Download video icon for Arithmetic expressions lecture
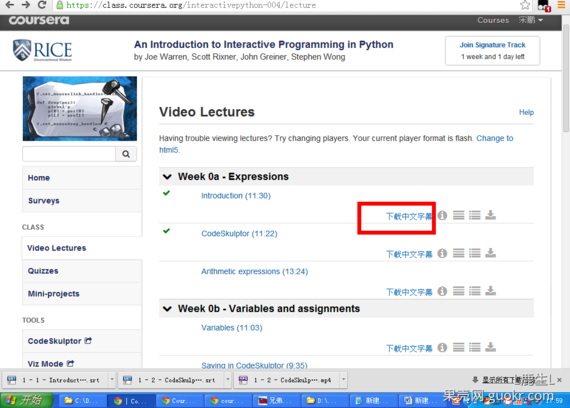Viewport: 570px width, 408px height. [x=490, y=291]
